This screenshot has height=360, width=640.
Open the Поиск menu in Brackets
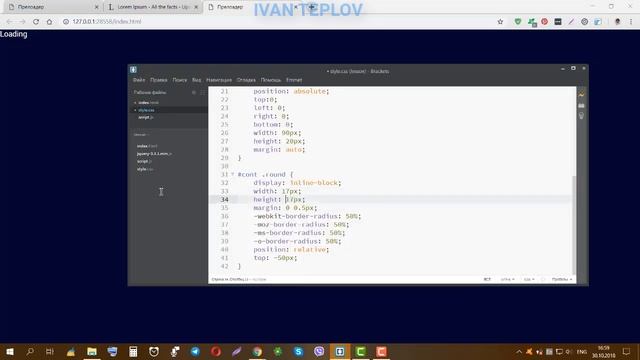click(x=180, y=80)
